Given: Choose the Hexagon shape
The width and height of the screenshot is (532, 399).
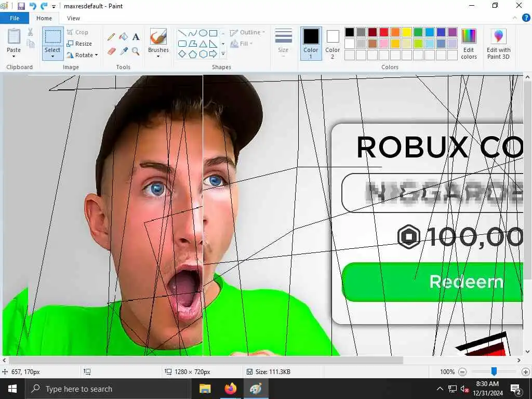Looking at the screenshot, I should pyautogui.click(x=203, y=54).
